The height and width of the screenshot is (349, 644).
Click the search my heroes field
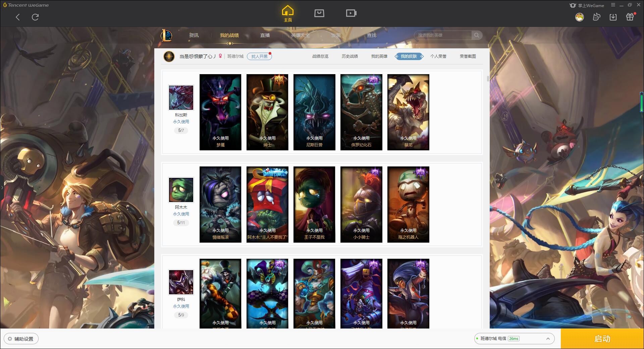point(443,35)
